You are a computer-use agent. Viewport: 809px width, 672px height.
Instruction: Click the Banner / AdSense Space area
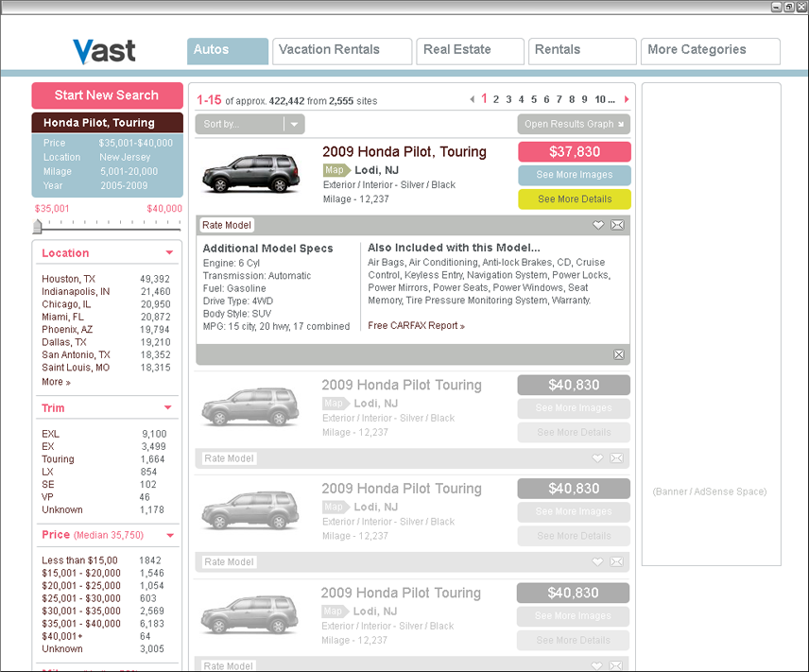click(711, 324)
